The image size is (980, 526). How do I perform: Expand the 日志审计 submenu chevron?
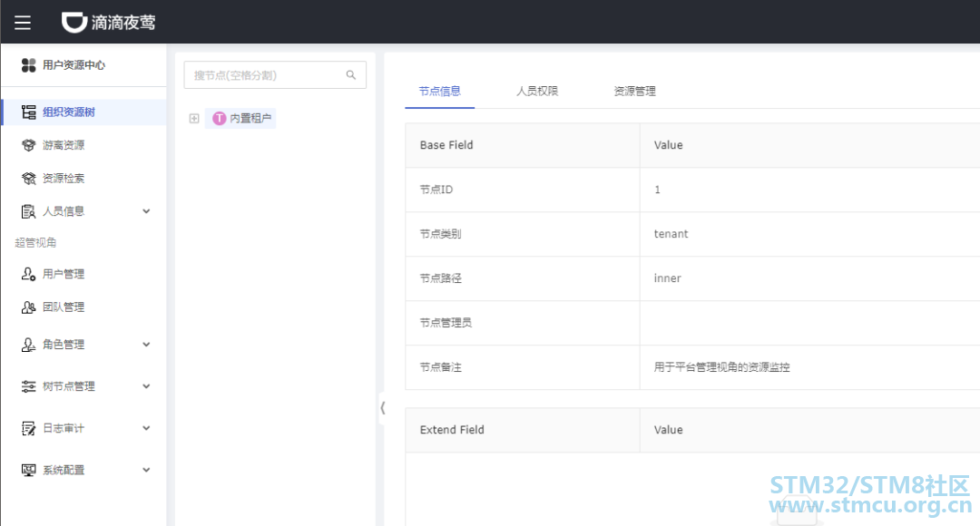point(146,428)
